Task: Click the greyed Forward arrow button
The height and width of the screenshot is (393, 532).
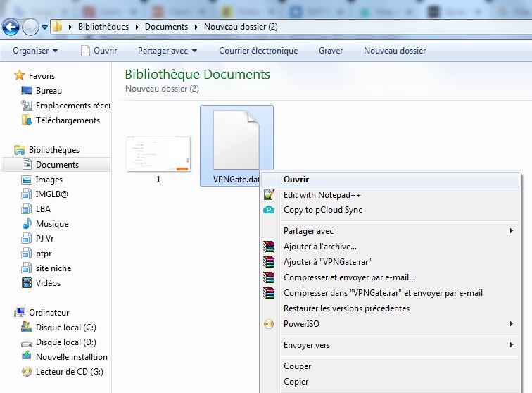Action: click(x=30, y=27)
